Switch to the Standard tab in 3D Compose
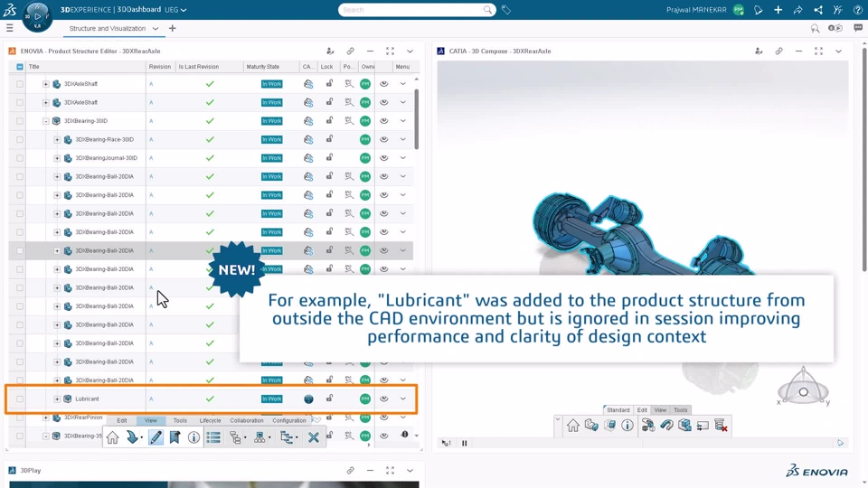The width and height of the screenshot is (868, 488). [x=618, y=410]
